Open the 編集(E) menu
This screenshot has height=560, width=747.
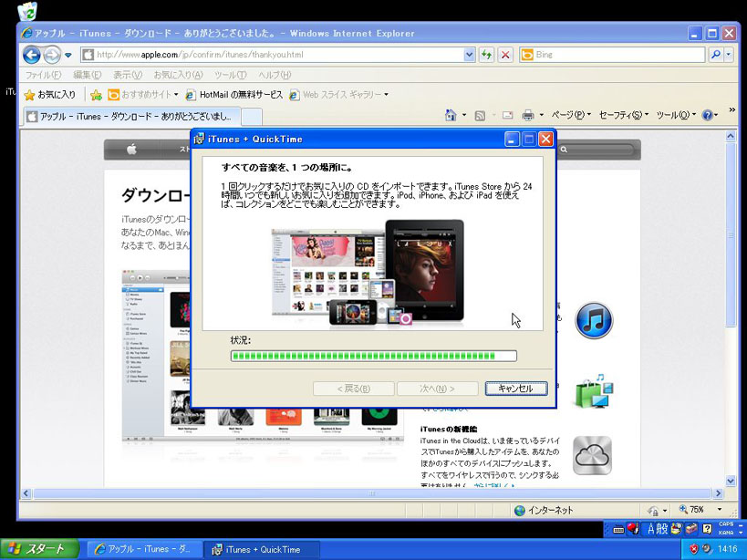pos(88,75)
